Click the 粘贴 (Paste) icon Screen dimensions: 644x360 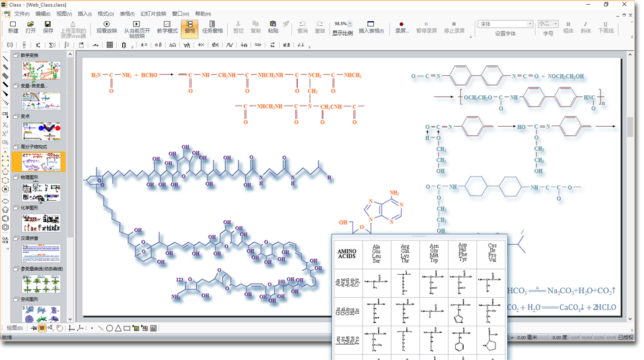[x=273, y=26]
